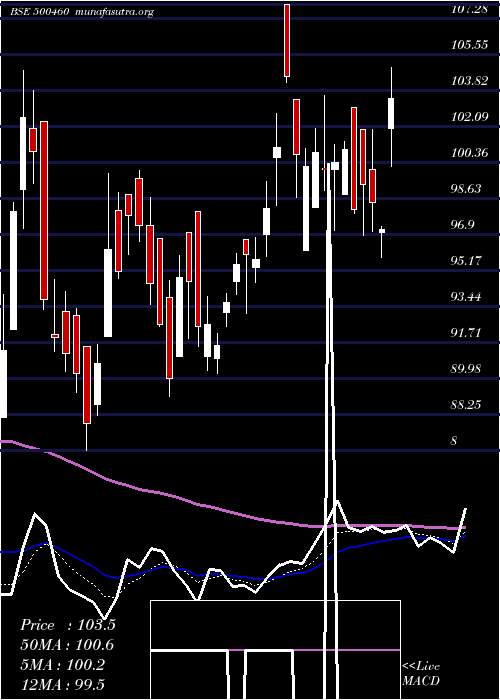
Task: Click the 98.63 price axis label
Action: (467, 189)
